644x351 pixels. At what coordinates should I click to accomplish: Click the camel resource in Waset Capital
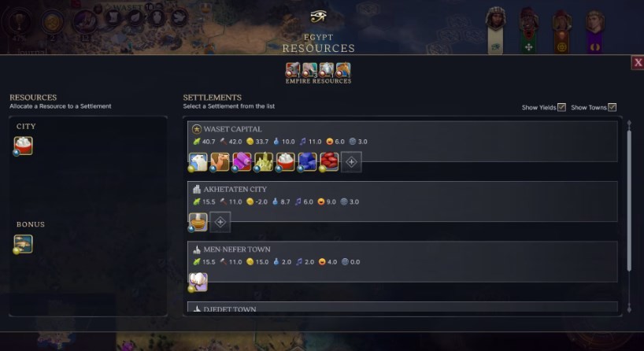220,161
